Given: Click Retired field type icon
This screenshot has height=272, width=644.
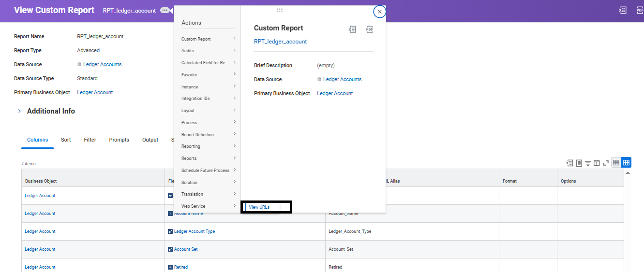Looking at the screenshot, I should pyautogui.click(x=170, y=267).
